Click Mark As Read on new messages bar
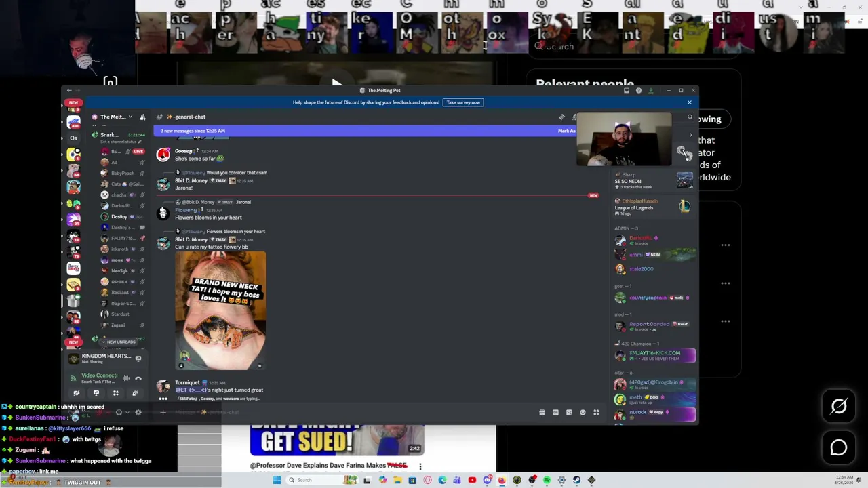Viewport: 868px width, 488px height. (x=567, y=131)
